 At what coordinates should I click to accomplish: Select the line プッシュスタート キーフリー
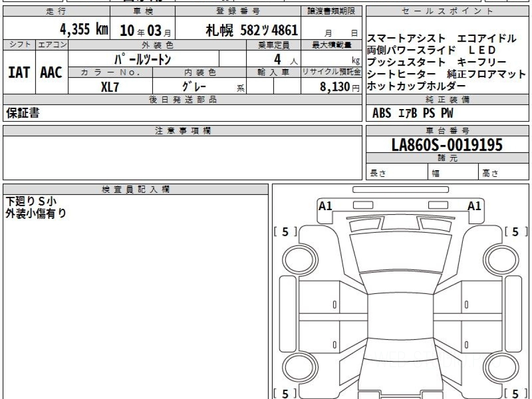click(436, 62)
